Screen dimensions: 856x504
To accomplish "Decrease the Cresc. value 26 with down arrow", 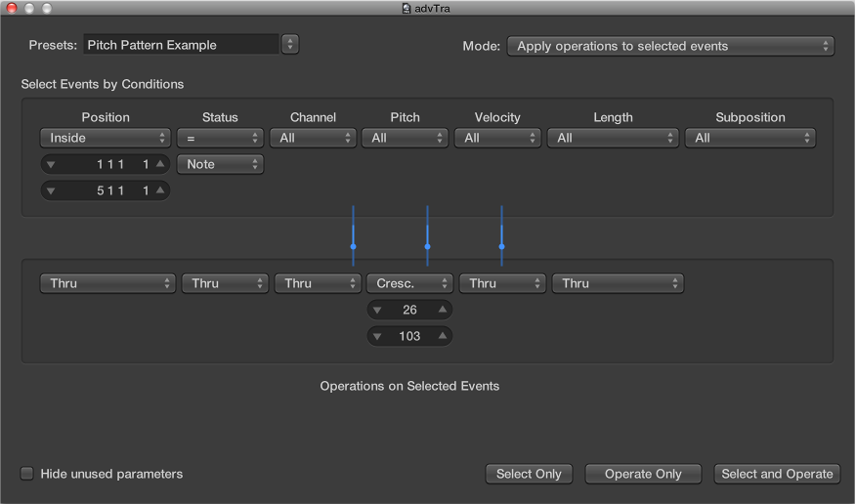I will pos(377,310).
